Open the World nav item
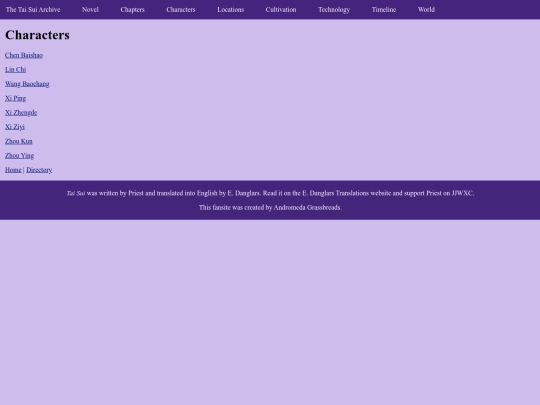The height and width of the screenshot is (405, 540). point(426,10)
